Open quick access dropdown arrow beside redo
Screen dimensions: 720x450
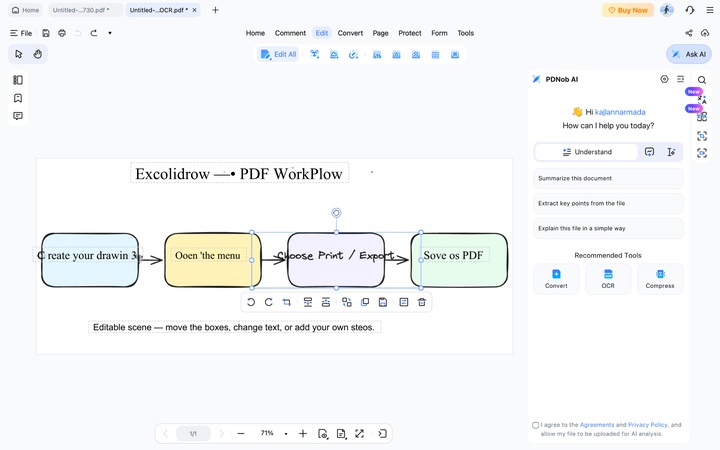point(110,33)
